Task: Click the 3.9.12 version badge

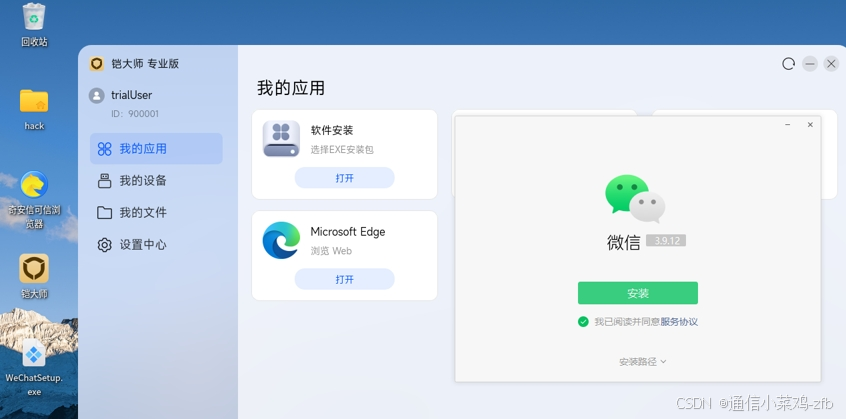Action: pyautogui.click(x=666, y=241)
